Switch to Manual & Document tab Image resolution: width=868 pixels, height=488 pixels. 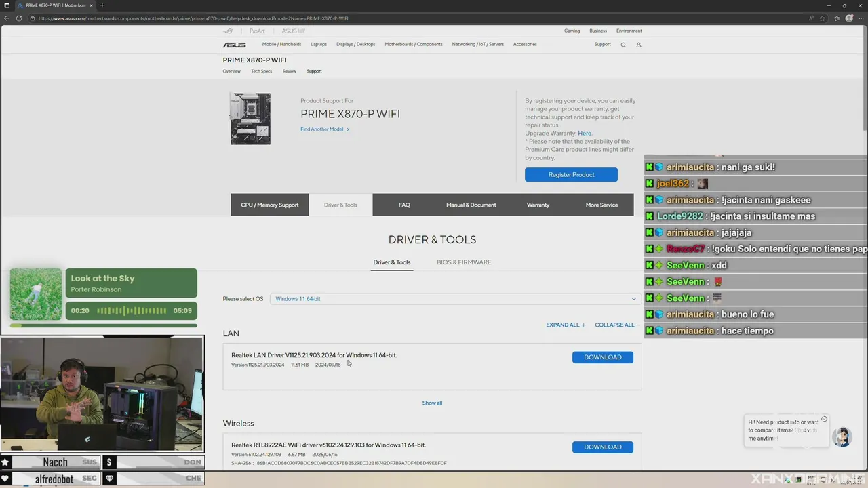[471, 205]
